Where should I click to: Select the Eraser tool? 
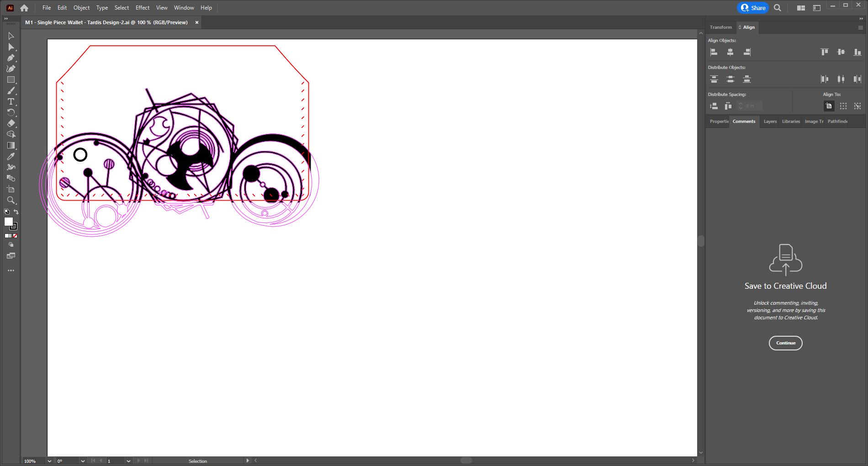(11, 124)
